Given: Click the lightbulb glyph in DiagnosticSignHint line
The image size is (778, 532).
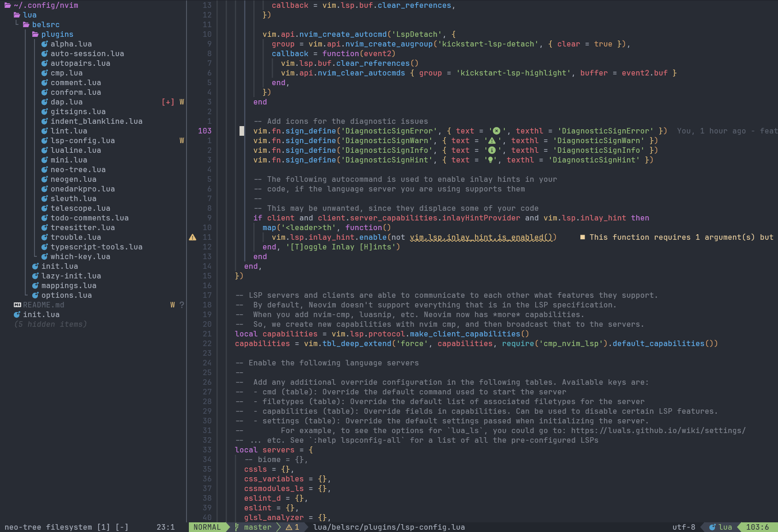Looking at the screenshot, I should tap(491, 160).
